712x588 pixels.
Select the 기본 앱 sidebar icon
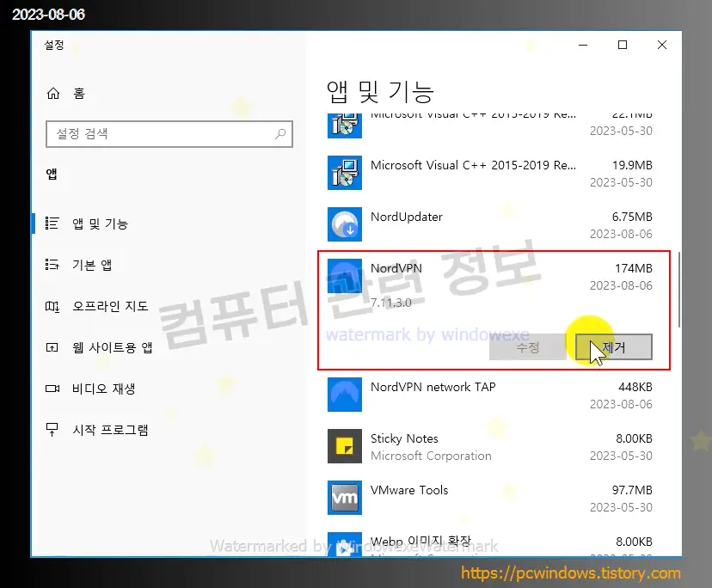pyautogui.click(x=52, y=265)
